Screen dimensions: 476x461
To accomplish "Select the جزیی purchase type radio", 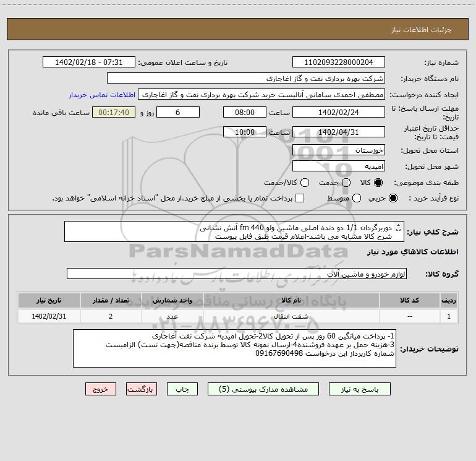I will (x=393, y=198).
